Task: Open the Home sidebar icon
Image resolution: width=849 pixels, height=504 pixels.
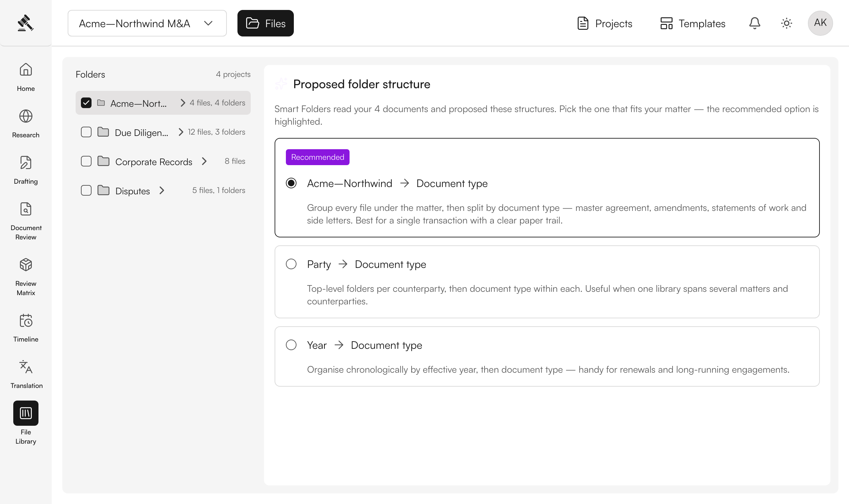Action: coord(26,69)
